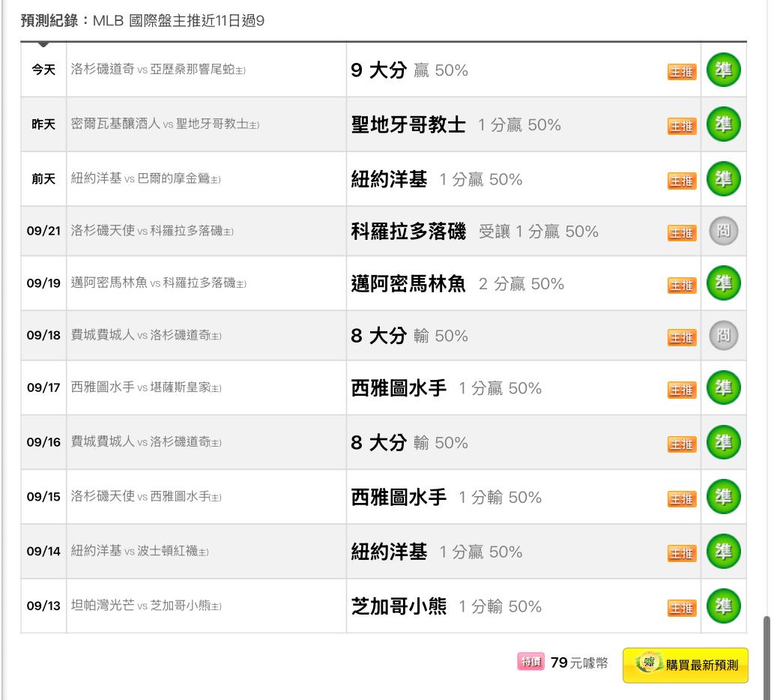Open the 洛杉磯道奇 vs 亞歷桑那響尾蛇 matchup

click(158, 70)
